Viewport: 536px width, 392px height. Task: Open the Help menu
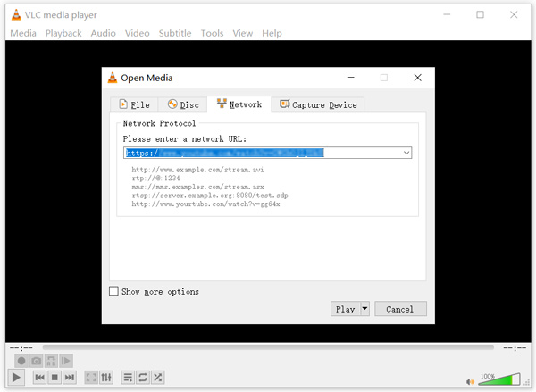(272, 33)
